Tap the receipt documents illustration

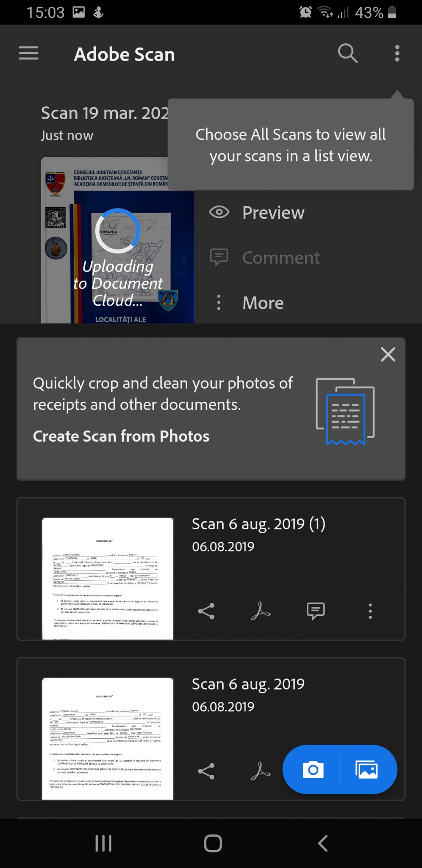(x=345, y=412)
